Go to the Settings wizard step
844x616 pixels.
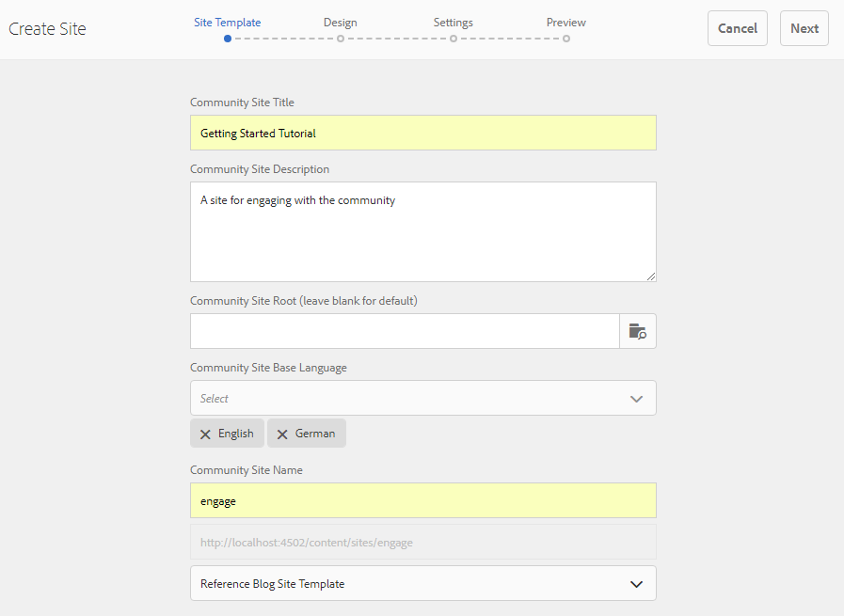click(x=453, y=23)
